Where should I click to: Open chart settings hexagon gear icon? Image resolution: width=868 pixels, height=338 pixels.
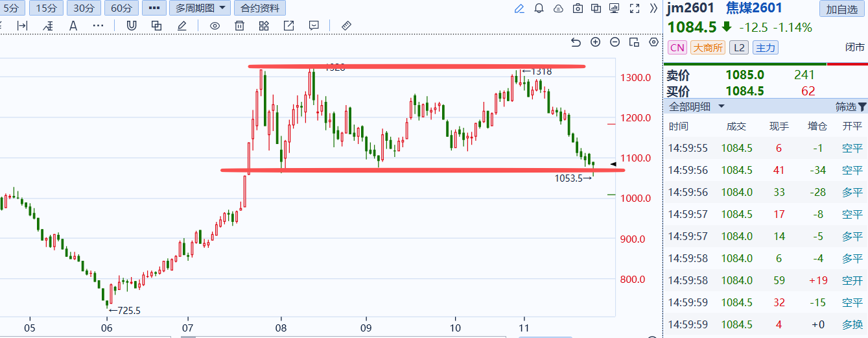653,42
